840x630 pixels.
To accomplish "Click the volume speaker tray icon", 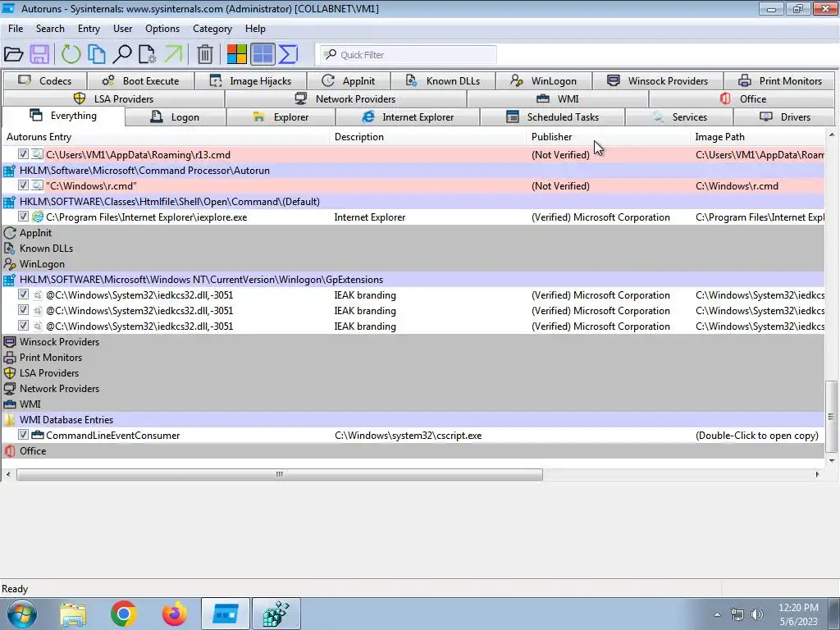I will click(x=757, y=614).
